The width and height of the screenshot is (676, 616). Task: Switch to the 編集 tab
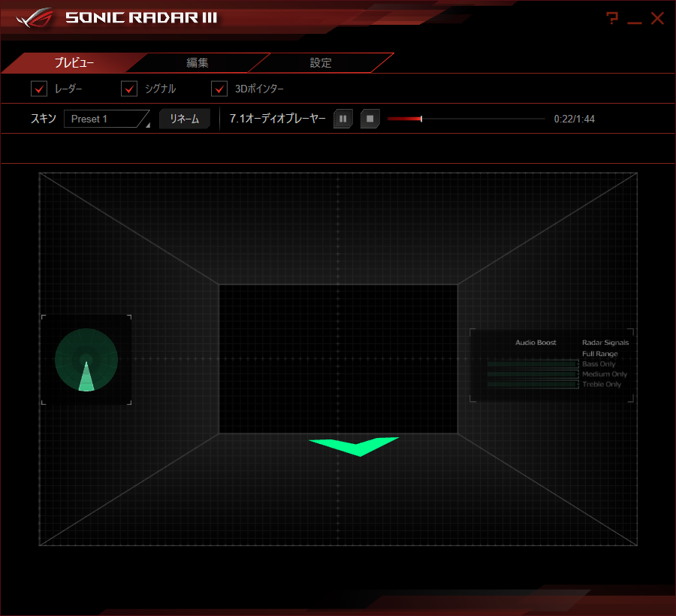click(x=198, y=63)
